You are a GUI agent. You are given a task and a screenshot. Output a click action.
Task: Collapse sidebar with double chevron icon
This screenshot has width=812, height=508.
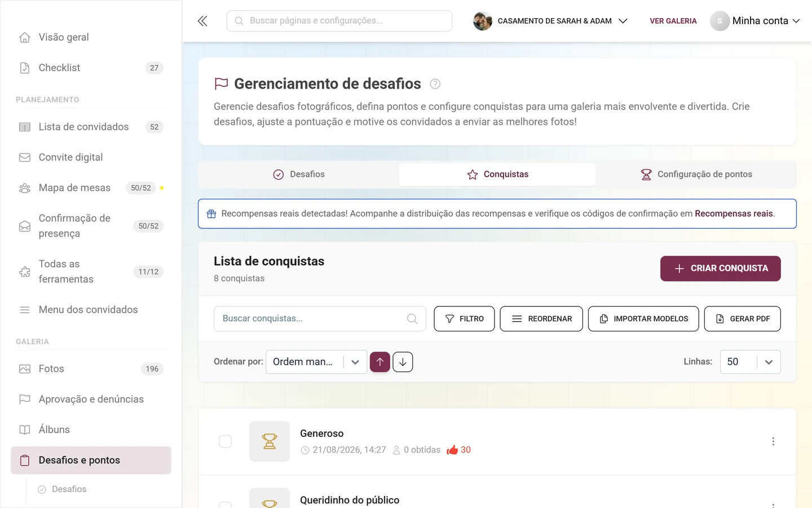point(202,21)
